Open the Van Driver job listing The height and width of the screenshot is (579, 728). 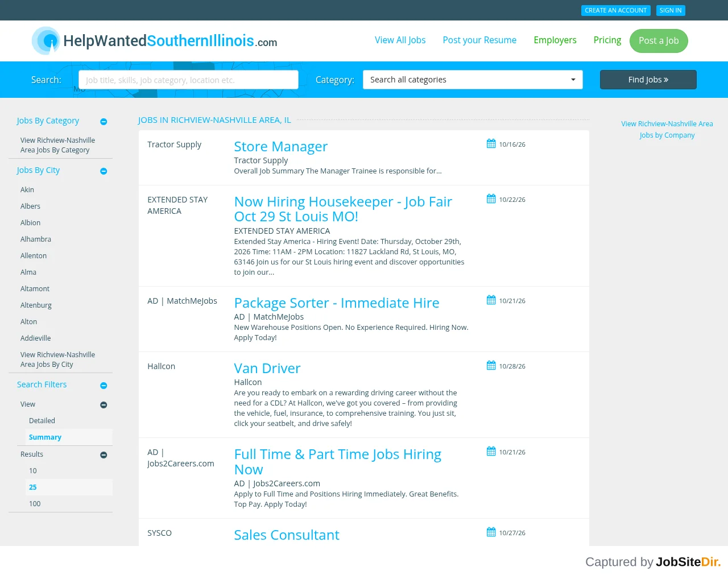267,369
